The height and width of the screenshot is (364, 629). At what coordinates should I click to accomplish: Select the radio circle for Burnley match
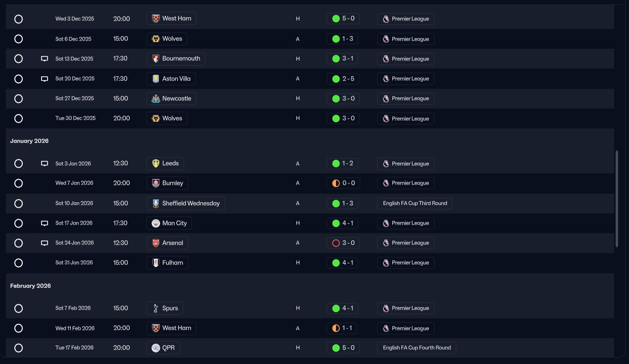coord(18,183)
